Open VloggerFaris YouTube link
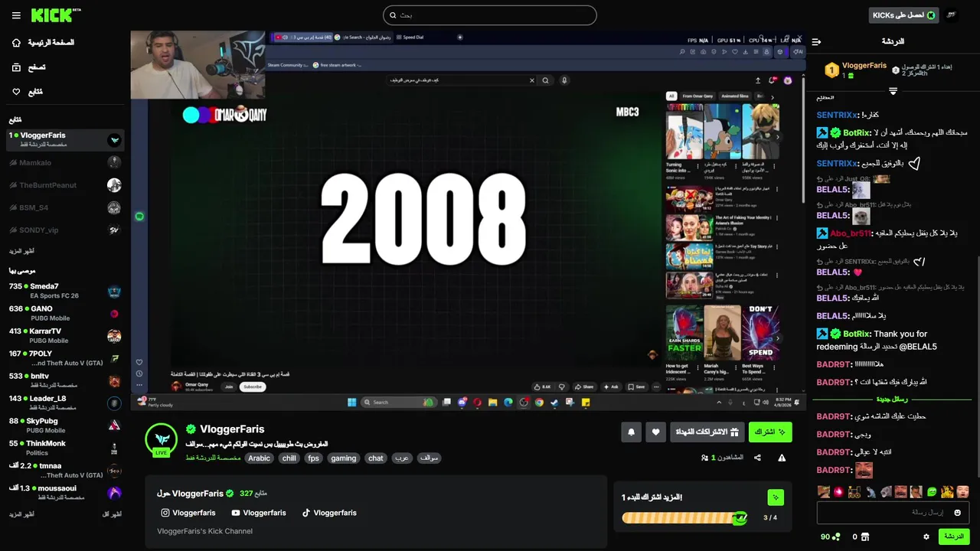Viewport: 980px width, 551px height. 259,513
